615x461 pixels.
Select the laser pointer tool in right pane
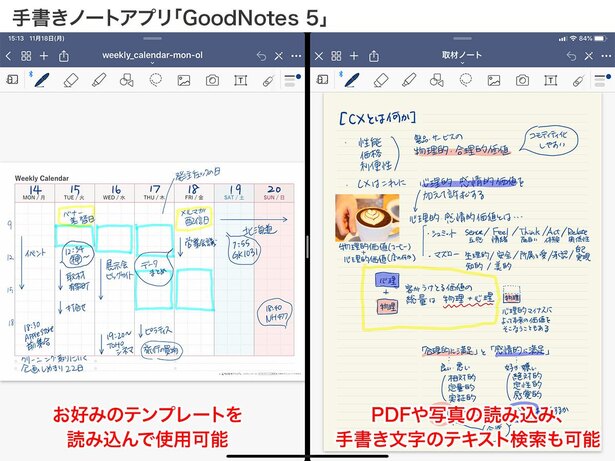click(x=578, y=81)
